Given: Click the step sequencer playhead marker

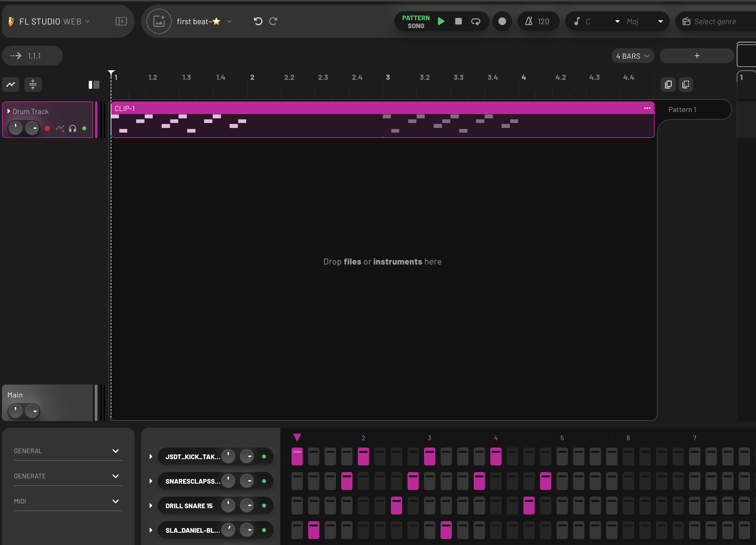Looking at the screenshot, I should [x=297, y=437].
